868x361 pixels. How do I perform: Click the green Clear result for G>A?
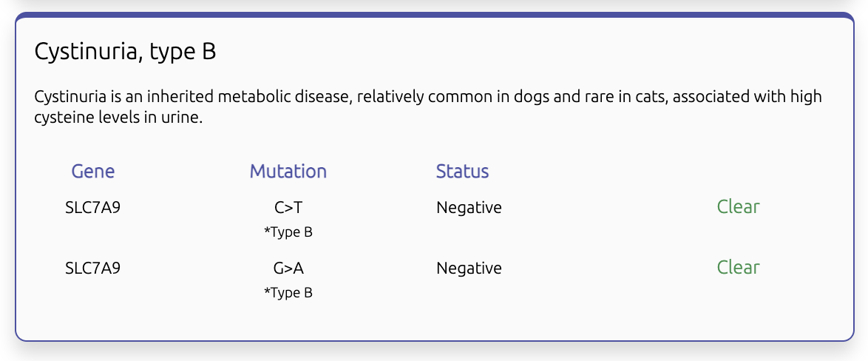(738, 268)
